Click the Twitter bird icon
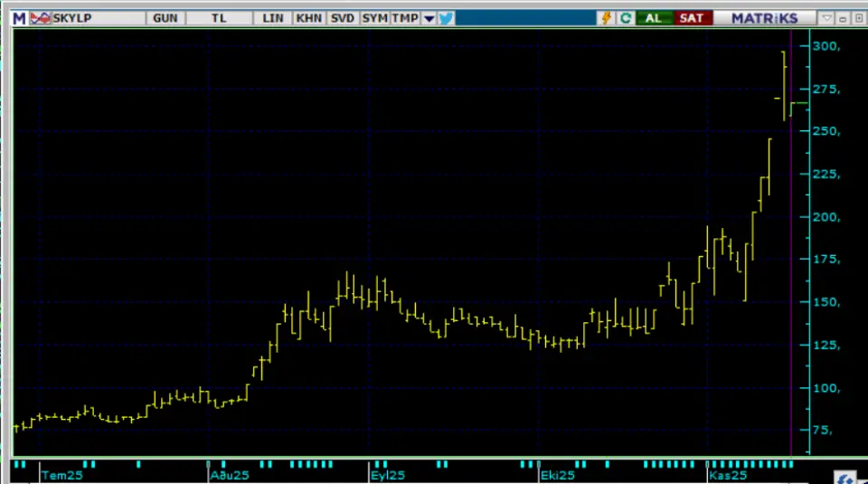This screenshot has height=484, width=868. tap(448, 18)
